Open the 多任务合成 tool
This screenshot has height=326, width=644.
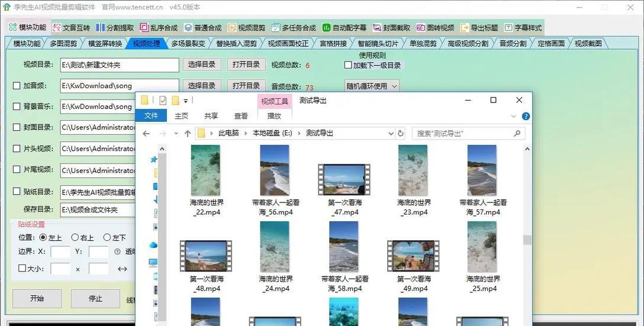(x=294, y=27)
